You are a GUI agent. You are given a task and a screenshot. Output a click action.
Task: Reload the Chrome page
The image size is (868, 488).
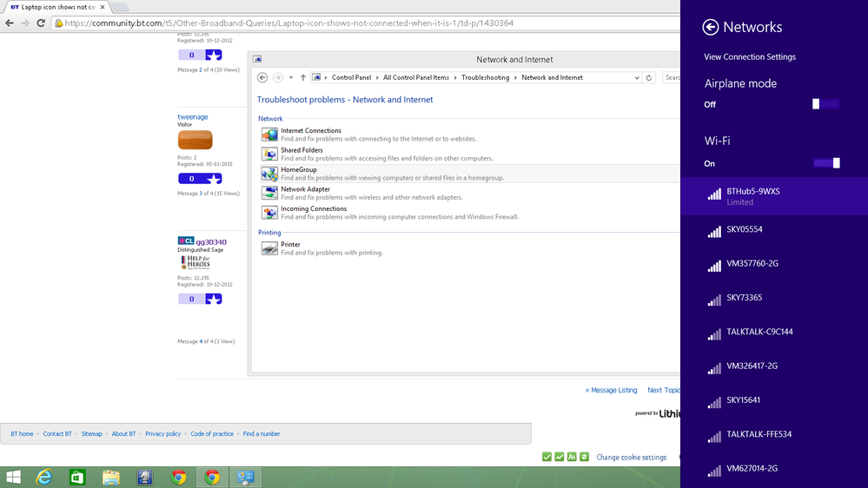(x=41, y=23)
